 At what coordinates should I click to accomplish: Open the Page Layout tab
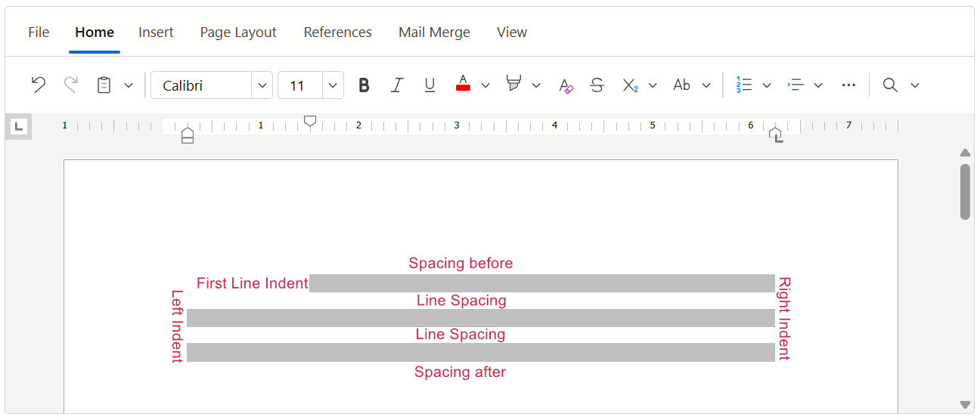coord(238,32)
